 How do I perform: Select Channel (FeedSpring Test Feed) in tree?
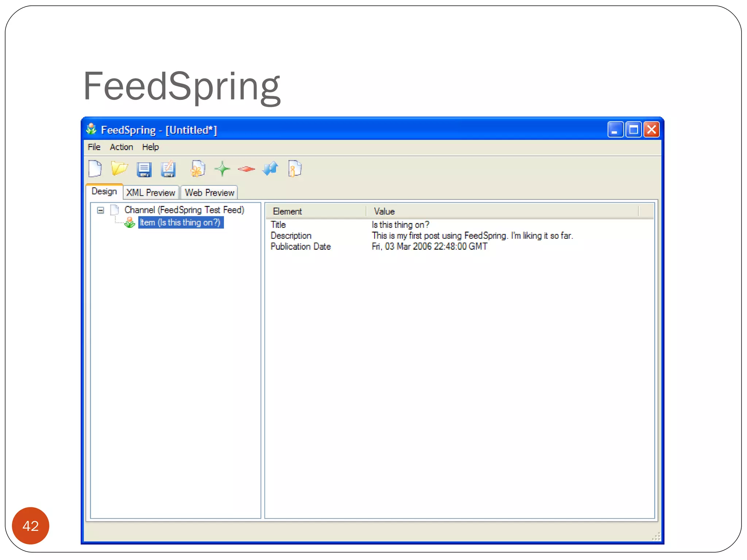[x=184, y=210]
